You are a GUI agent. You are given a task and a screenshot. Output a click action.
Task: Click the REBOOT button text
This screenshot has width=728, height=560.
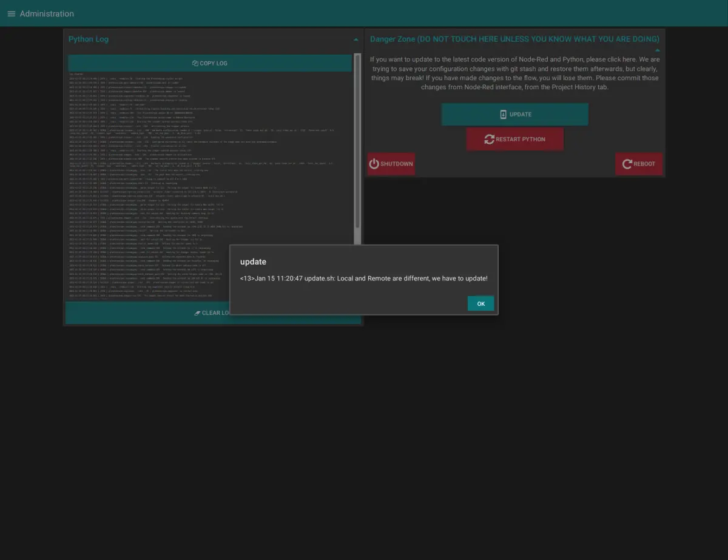644,164
